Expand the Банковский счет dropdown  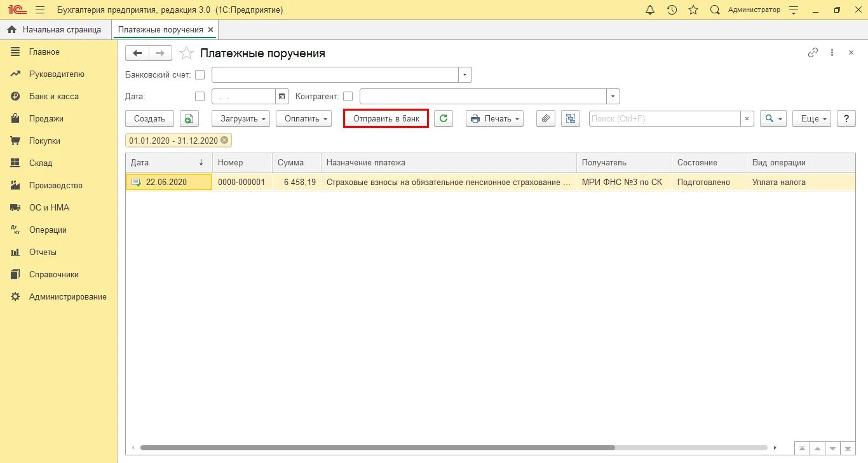[465, 75]
